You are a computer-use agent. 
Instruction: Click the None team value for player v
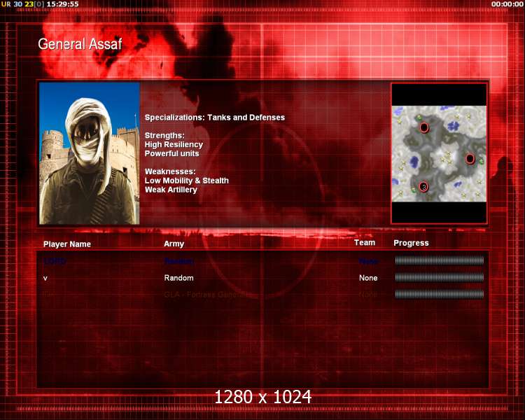[x=368, y=278]
